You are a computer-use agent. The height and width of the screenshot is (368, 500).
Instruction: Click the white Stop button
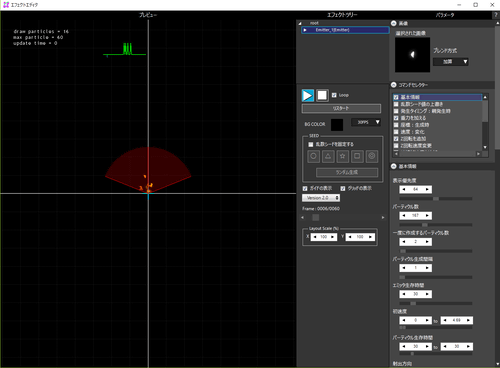click(322, 95)
